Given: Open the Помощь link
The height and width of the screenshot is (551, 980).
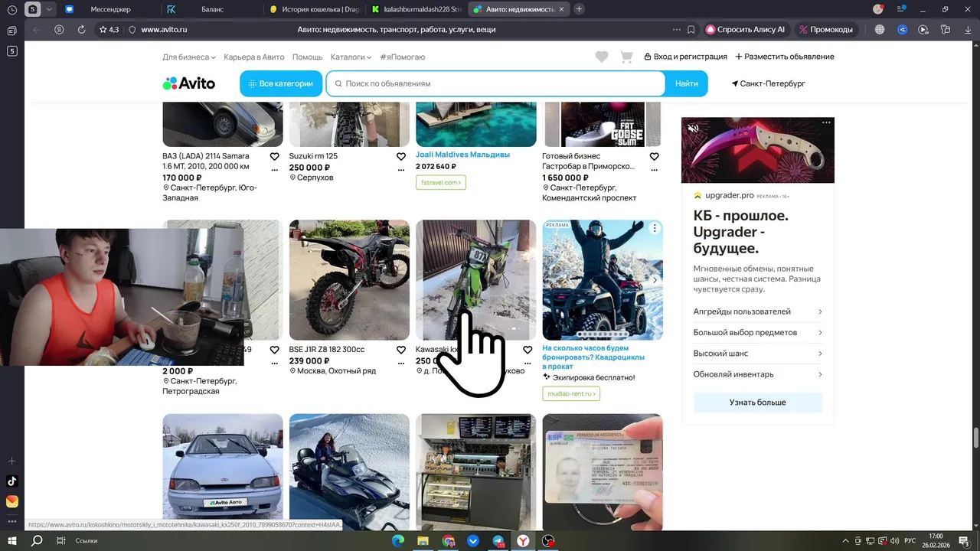Looking at the screenshot, I should (307, 57).
